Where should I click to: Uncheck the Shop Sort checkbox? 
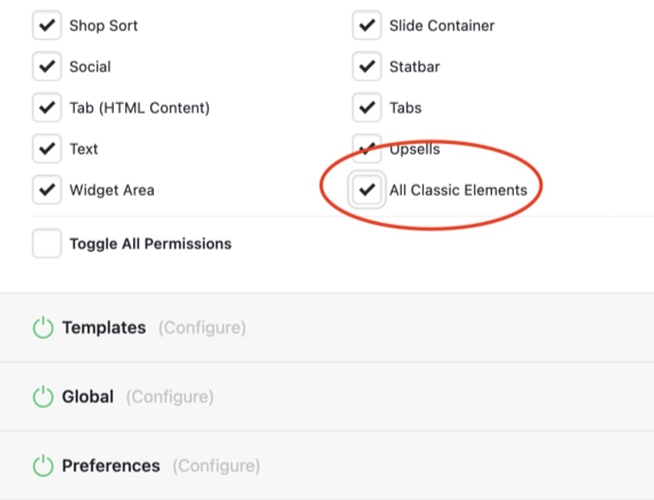point(47,25)
